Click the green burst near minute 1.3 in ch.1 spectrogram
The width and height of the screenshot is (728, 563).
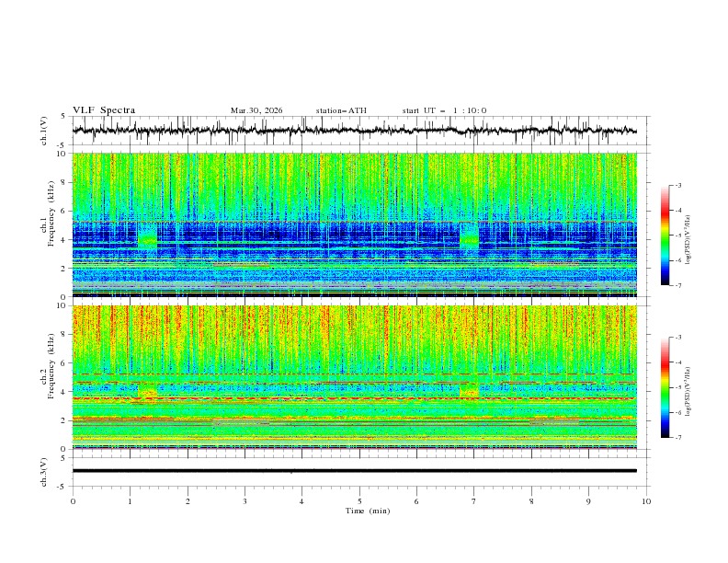click(148, 240)
